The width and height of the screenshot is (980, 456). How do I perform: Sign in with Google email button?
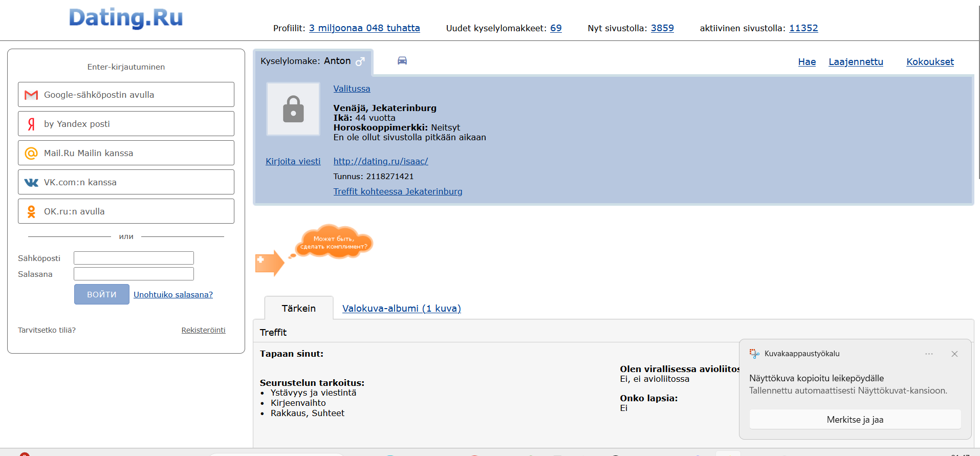click(126, 95)
